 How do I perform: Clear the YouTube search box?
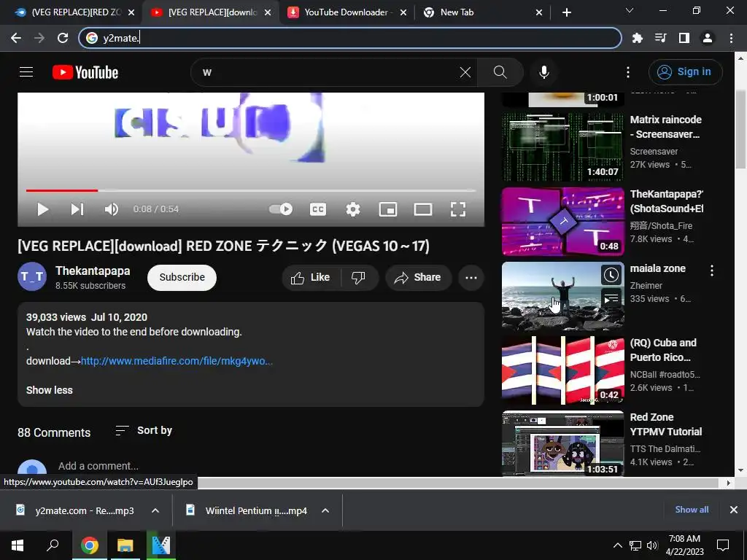click(465, 72)
